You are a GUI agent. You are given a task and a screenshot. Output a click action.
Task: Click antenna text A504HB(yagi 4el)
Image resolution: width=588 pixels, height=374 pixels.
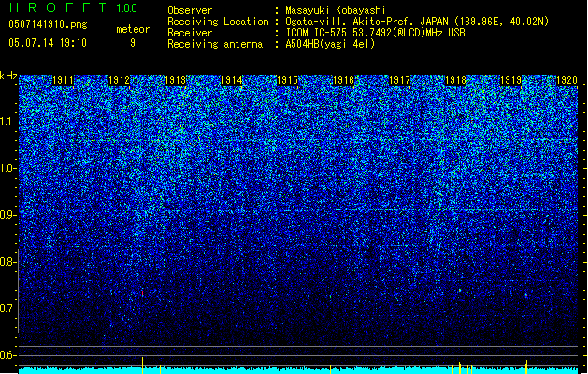coord(330,44)
